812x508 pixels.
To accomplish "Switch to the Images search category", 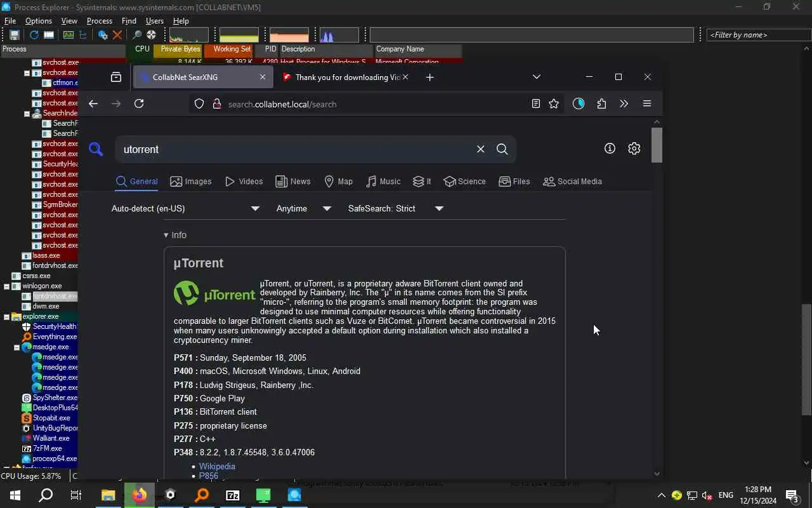I will [x=191, y=182].
